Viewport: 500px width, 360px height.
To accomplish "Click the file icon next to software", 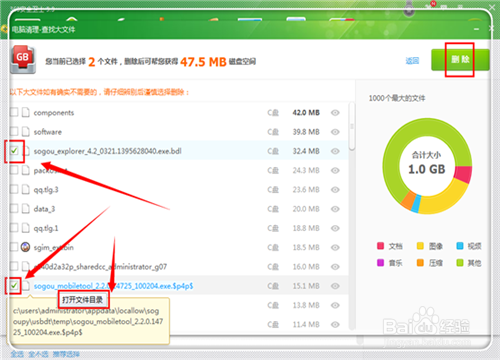I will click(x=26, y=132).
